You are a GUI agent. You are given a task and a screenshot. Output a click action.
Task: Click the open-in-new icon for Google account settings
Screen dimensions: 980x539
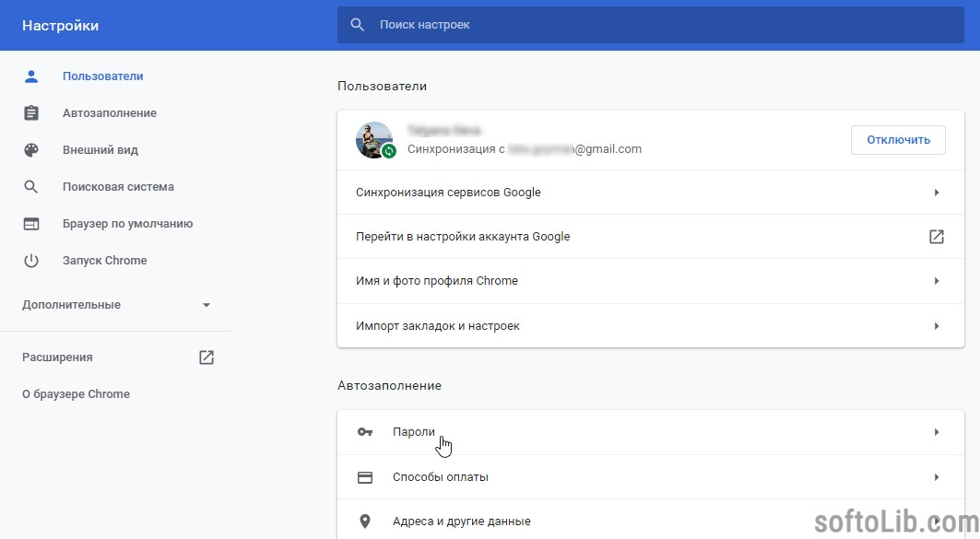coord(937,237)
